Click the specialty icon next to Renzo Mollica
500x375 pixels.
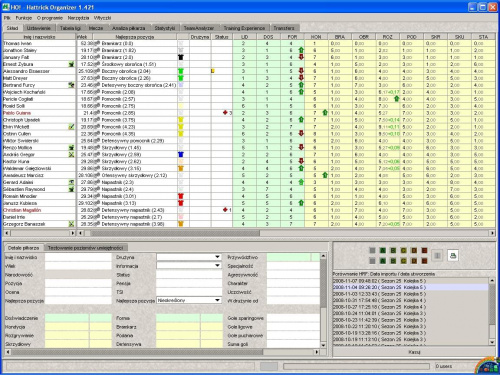click(x=71, y=147)
